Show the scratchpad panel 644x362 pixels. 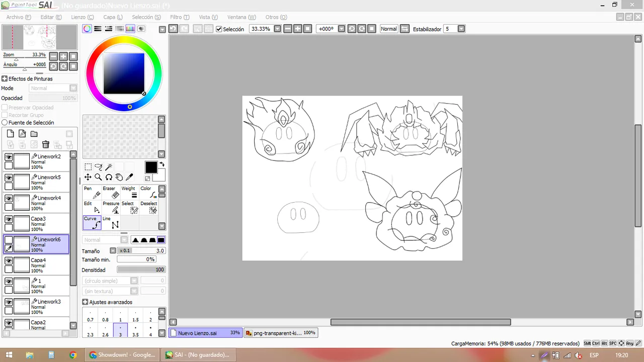pos(141,29)
